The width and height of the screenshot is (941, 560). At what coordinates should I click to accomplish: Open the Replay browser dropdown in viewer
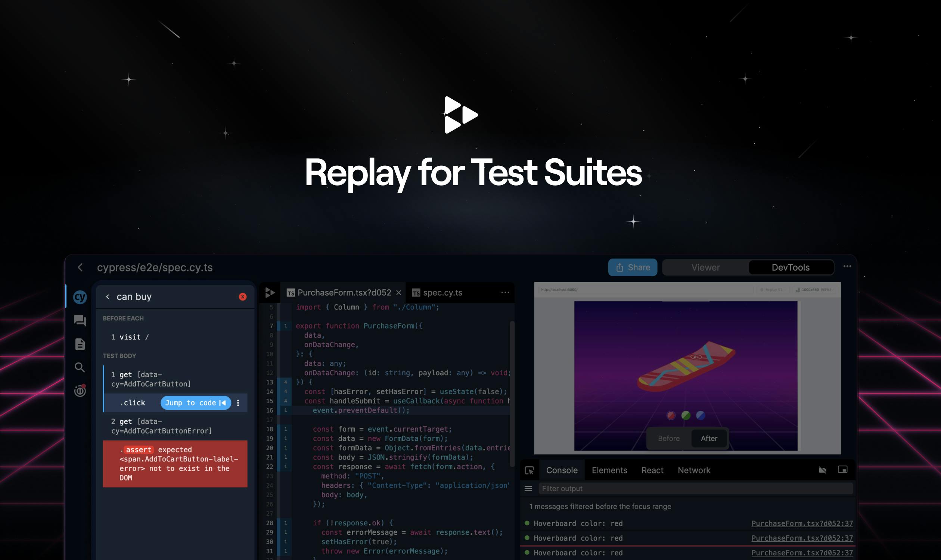pyautogui.click(x=772, y=290)
